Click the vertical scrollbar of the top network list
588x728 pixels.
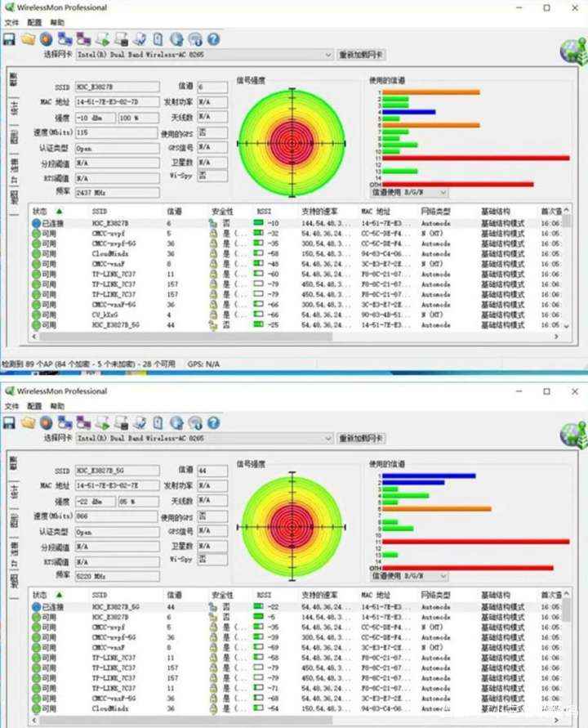point(567,270)
